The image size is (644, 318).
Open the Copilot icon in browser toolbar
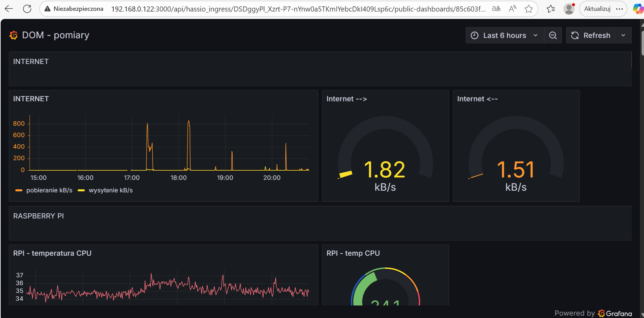[638, 9]
